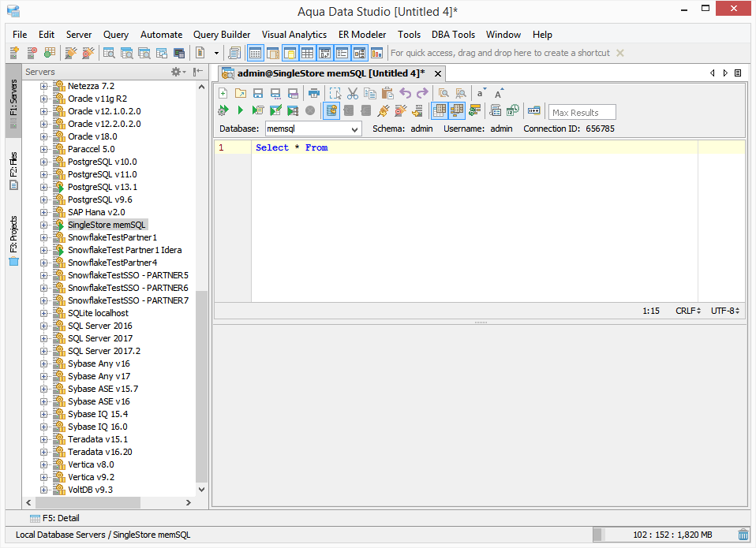Open the Servers panel gear settings dropdown

(178, 72)
